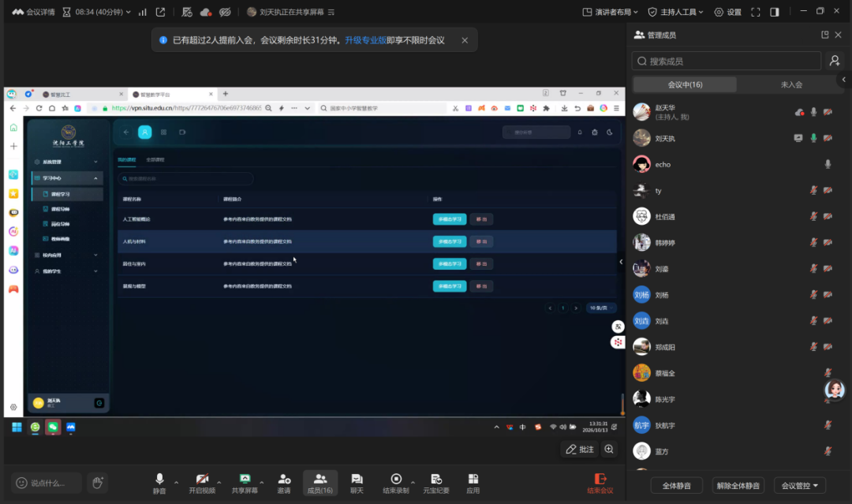Enter fullscreen mode via the top bar icon
Screen dimensions: 852x504
coord(755,12)
